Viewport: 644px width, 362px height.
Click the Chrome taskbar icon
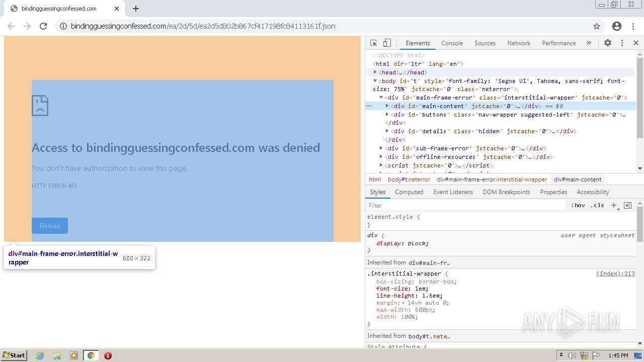click(91, 355)
